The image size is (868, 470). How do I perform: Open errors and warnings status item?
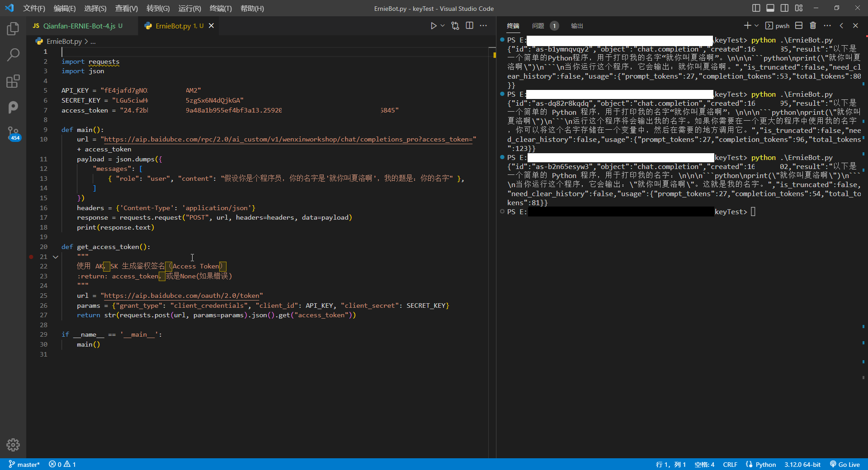click(x=62, y=464)
